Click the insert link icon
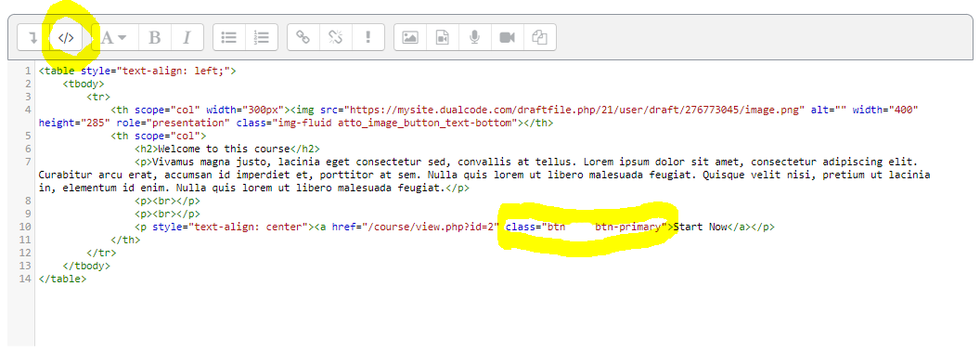This screenshot has height=364, width=980. pyautogui.click(x=303, y=37)
